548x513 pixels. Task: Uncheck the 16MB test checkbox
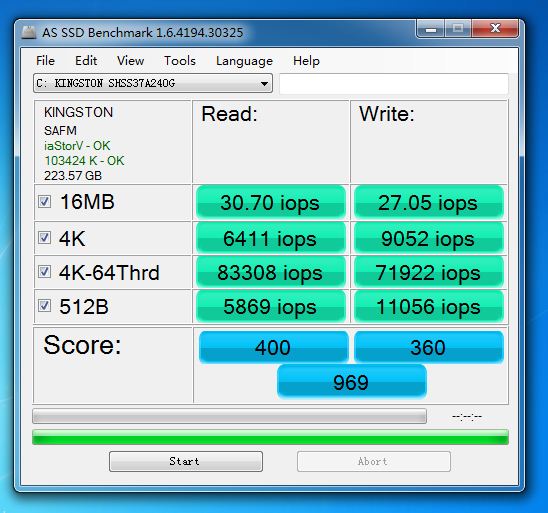(44, 202)
